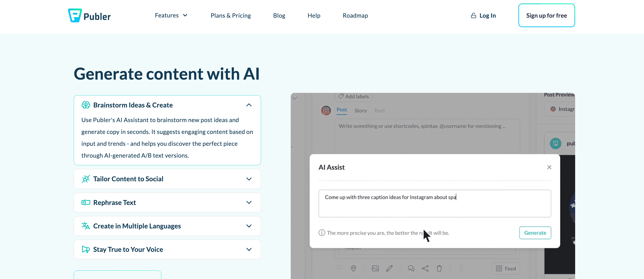The width and height of the screenshot is (644, 279).
Task: Collapse Brainstorm Ideas & Create section
Action: [x=249, y=105]
